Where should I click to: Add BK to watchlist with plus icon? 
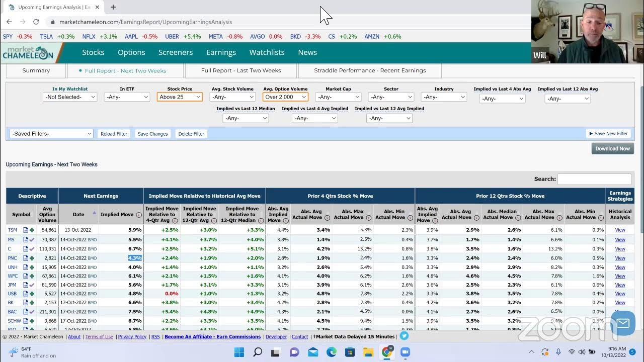pyautogui.click(x=32, y=303)
